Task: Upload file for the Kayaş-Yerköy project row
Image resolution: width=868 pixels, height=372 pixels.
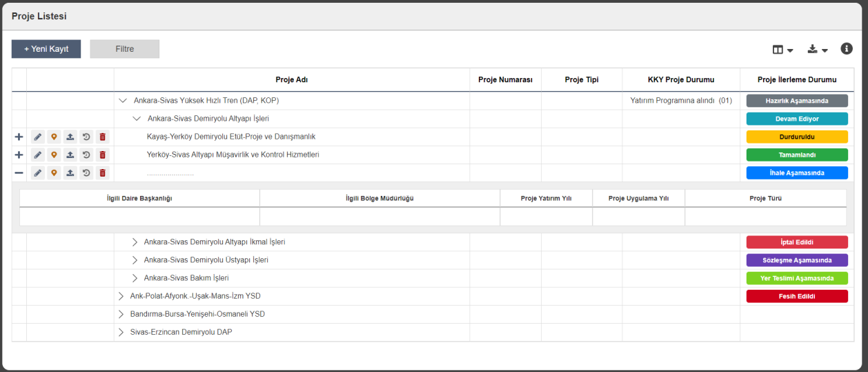Action: (70, 137)
